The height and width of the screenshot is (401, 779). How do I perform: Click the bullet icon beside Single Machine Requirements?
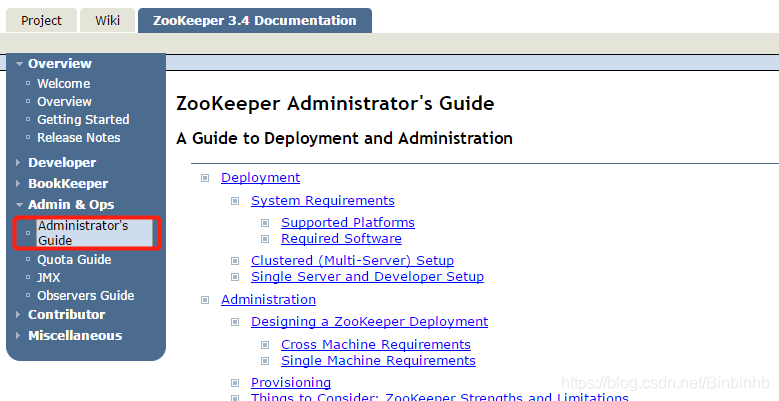[265, 361]
